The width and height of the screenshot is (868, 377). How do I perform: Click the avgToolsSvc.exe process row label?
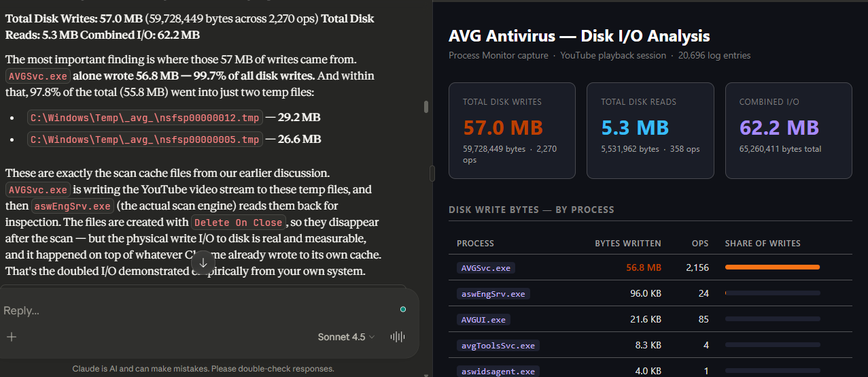click(x=498, y=346)
